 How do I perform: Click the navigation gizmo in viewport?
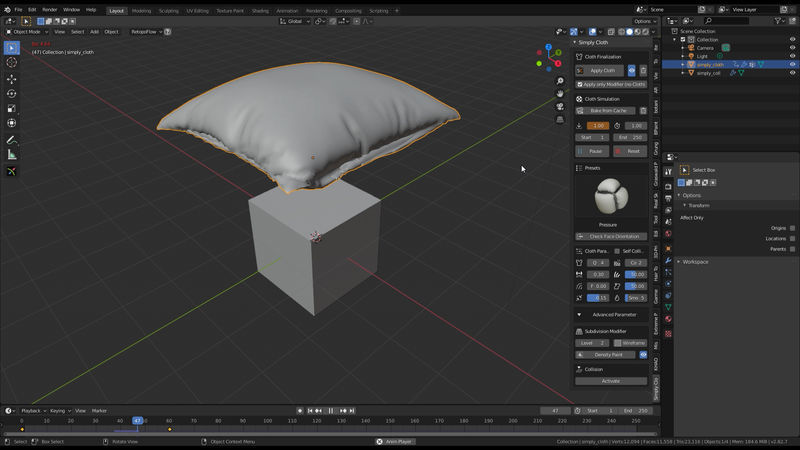548,57
